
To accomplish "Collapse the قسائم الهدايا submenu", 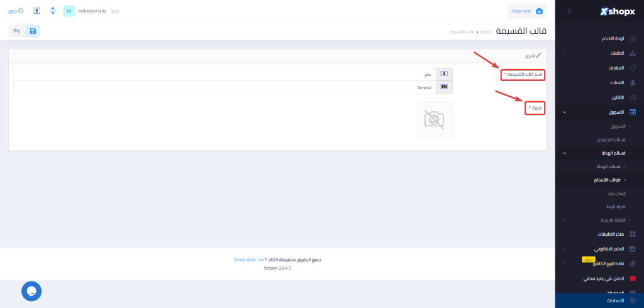I will tap(565, 153).
